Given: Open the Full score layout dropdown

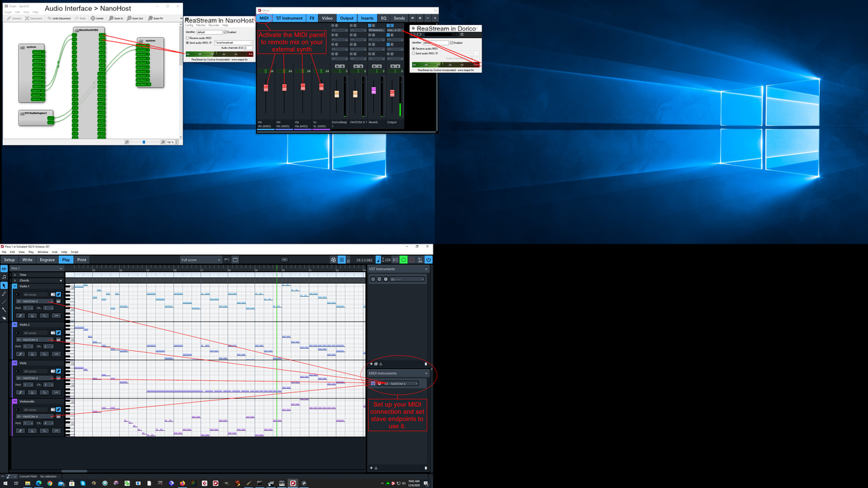Looking at the screenshot, I should coord(201,260).
